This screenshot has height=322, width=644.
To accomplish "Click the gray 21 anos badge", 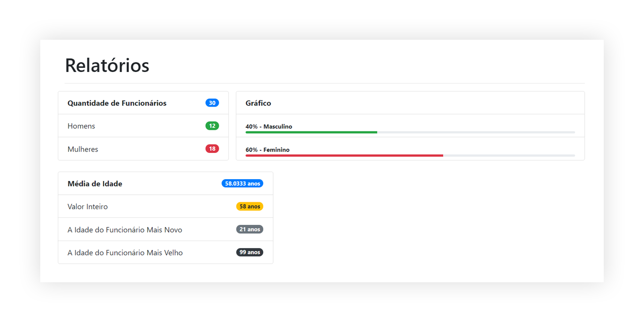I will (250, 229).
